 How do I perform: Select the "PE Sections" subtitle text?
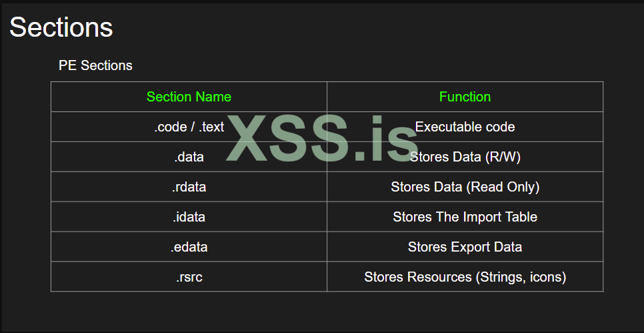coord(95,65)
